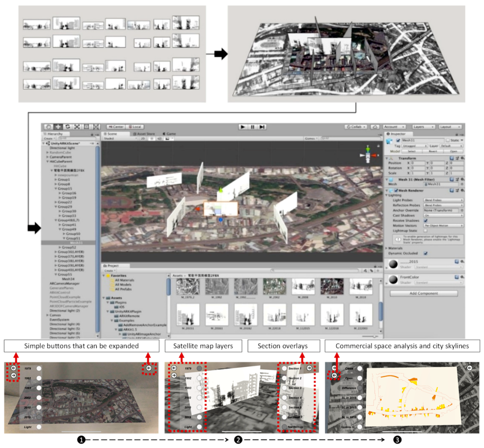Select the Rotate tool in toolbar
484x448 pixels.
click(x=68, y=127)
